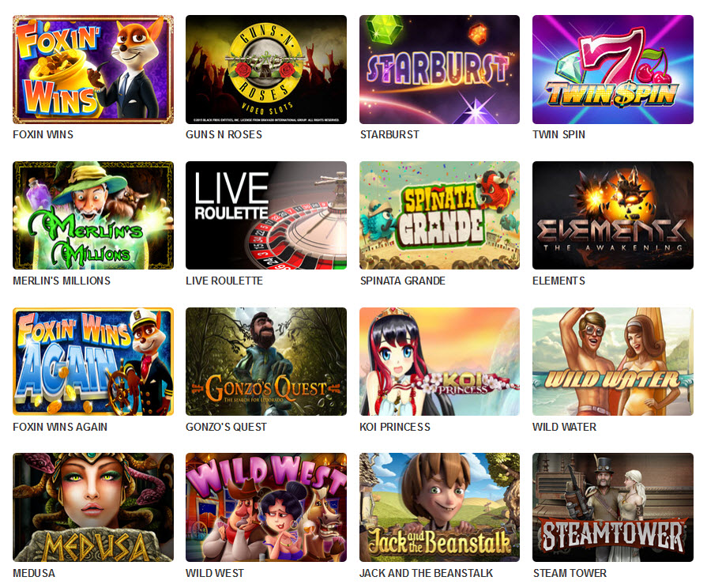The width and height of the screenshot is (707, 588).
Task: Click the STARBURST text label
Action: 389,134
